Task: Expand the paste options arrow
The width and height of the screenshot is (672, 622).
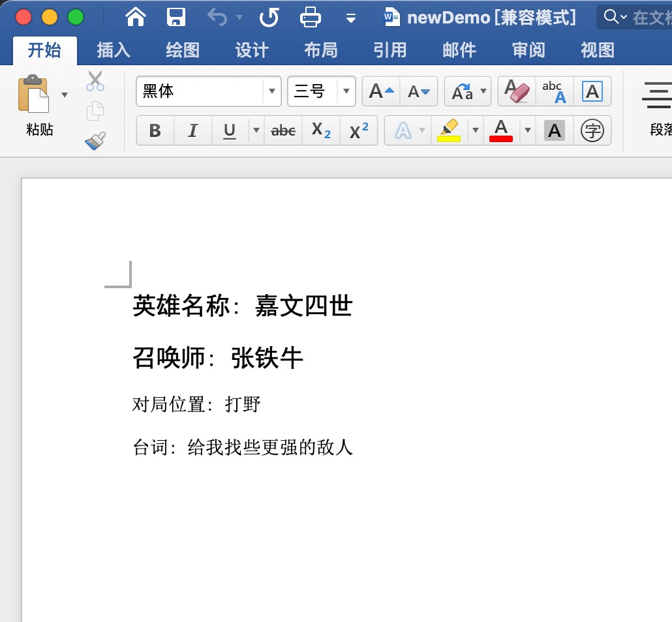Action: [65, 95]
